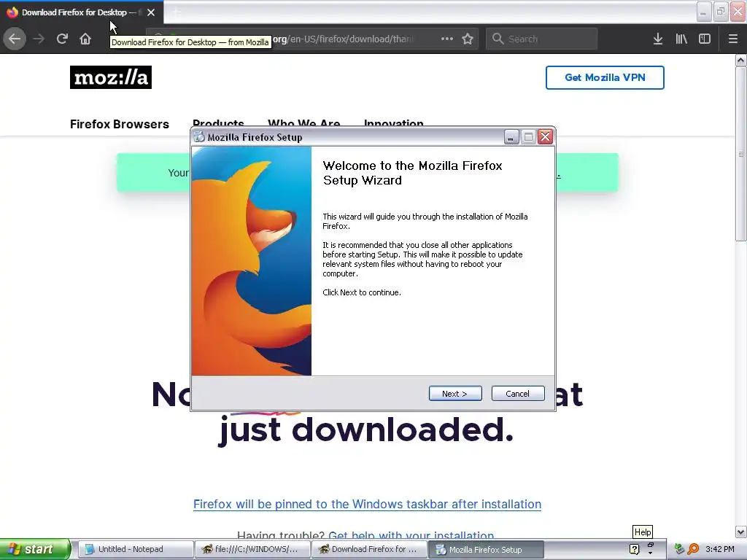Open page actions three-dot menu
Image resolution: width=747 pixels, height=560 pixels.
tap(447, 39)
